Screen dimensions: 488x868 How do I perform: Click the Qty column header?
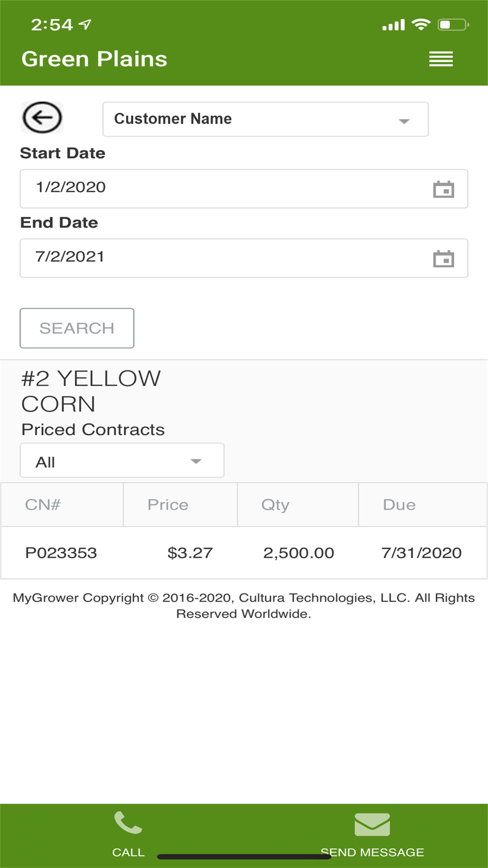click(x=275, y=505)
